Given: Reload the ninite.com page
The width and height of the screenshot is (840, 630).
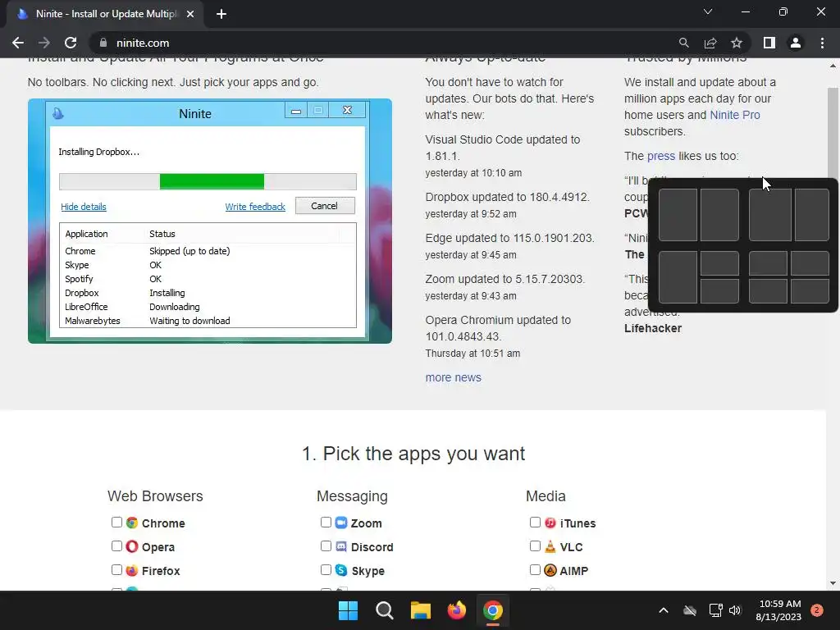Looking at the screenshot, I should pyautogui.click(x=71, y=43).
